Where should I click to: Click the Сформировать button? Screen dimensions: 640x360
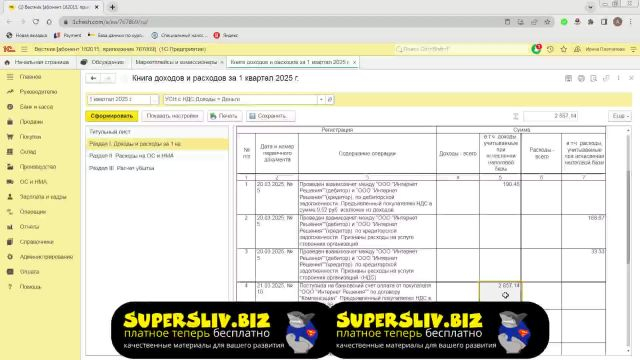click(111, 116)
